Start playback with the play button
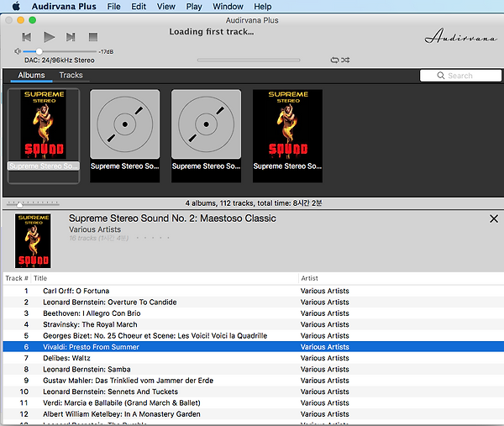Screen dimensions: 504x426 (49, 37)
